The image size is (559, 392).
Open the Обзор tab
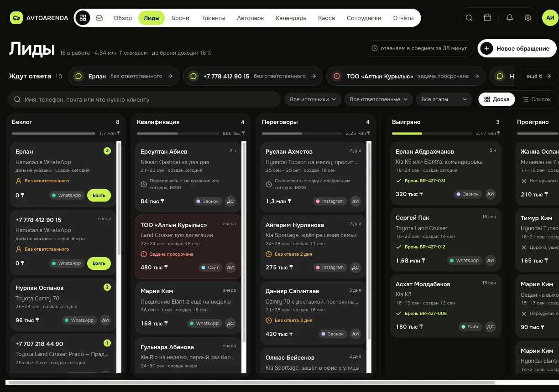pos(123,18)
